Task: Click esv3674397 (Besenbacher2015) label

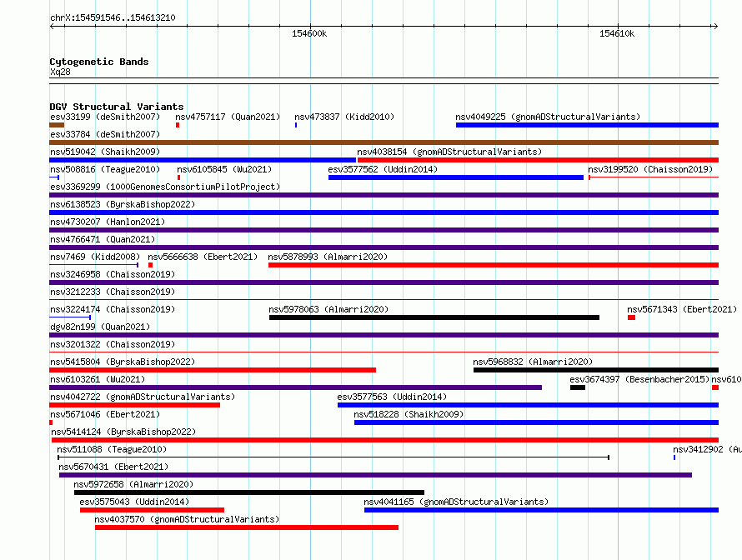Action: coord(639,379)
